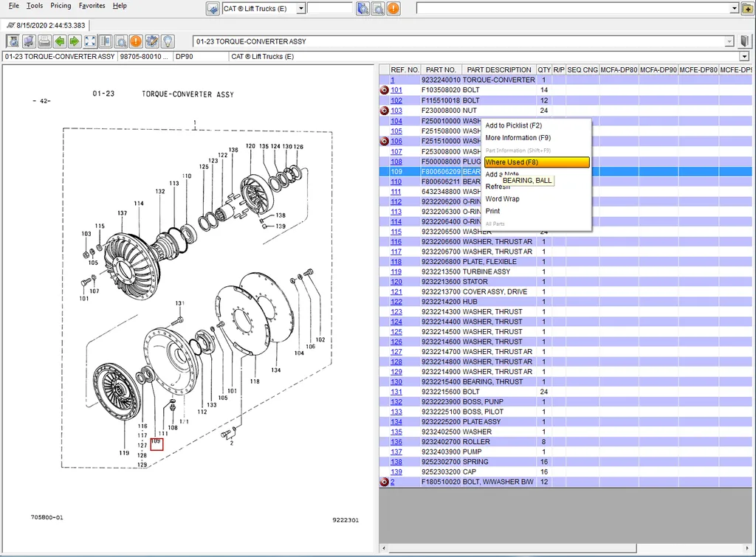Expand the wide top-right combo box arrow
Viewport: 756px width, 557px height.
(735, 9)
